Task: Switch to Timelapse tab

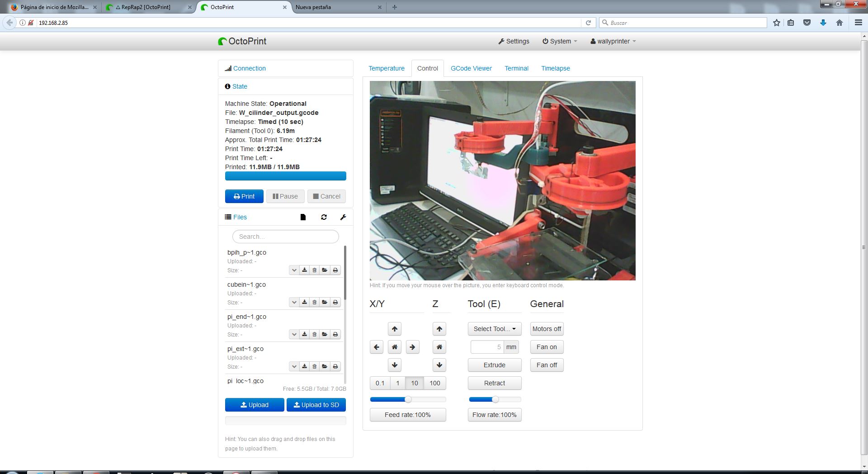Action: click(556, 68)
